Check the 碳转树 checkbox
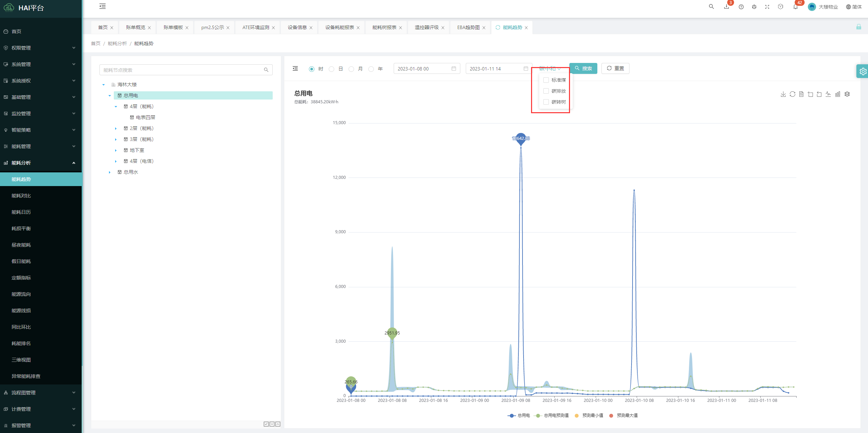 click(x=546, y=102)
